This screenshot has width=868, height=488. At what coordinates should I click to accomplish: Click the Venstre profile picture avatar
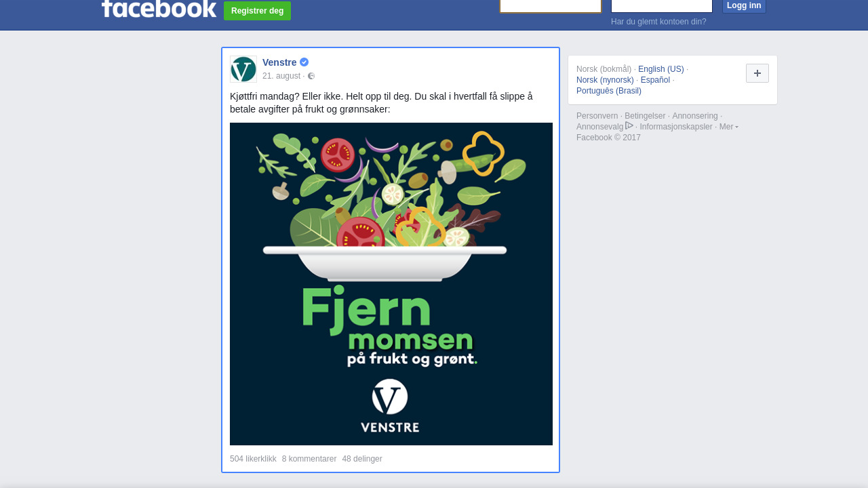[x=243, y=69]
